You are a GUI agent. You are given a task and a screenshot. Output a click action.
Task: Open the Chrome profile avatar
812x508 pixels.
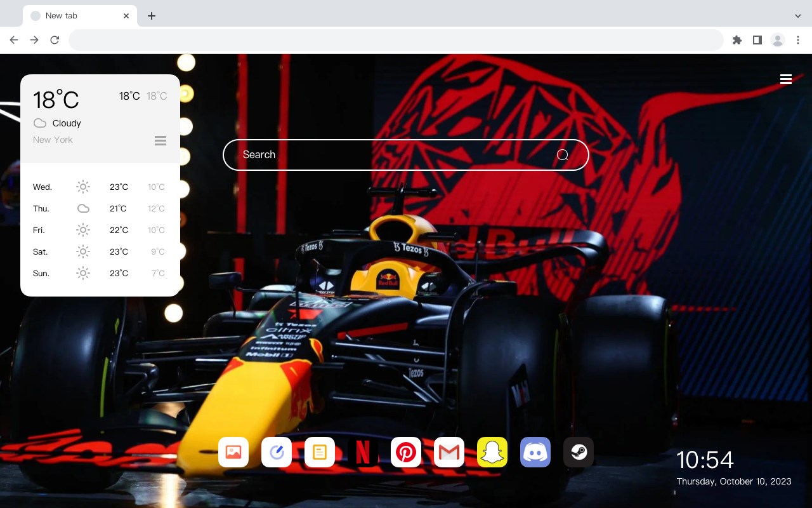(x=778, y=40)
